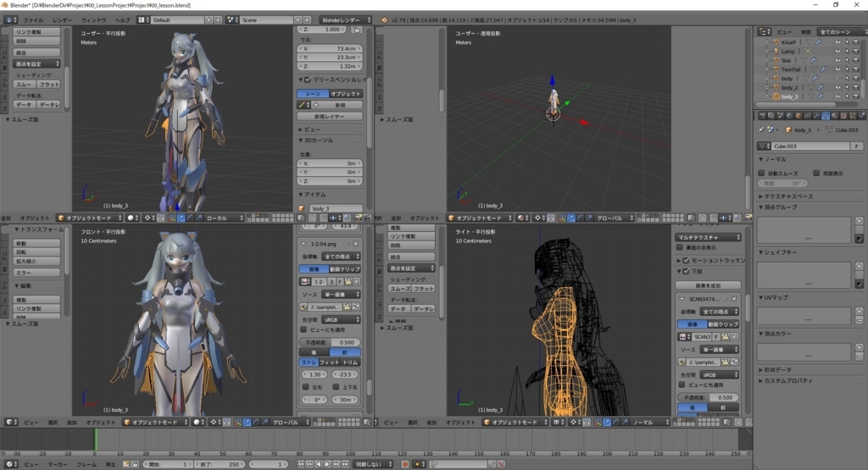The height and width of the screenshot is (470, 868).
Task: Jump to the timeline start frame
Action: point(301,464)
